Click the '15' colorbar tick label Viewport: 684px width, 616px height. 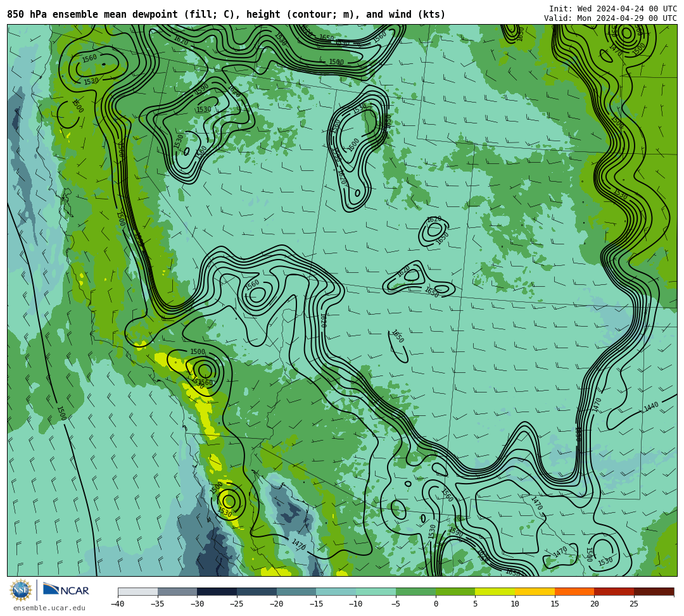[x=555, y=604]
